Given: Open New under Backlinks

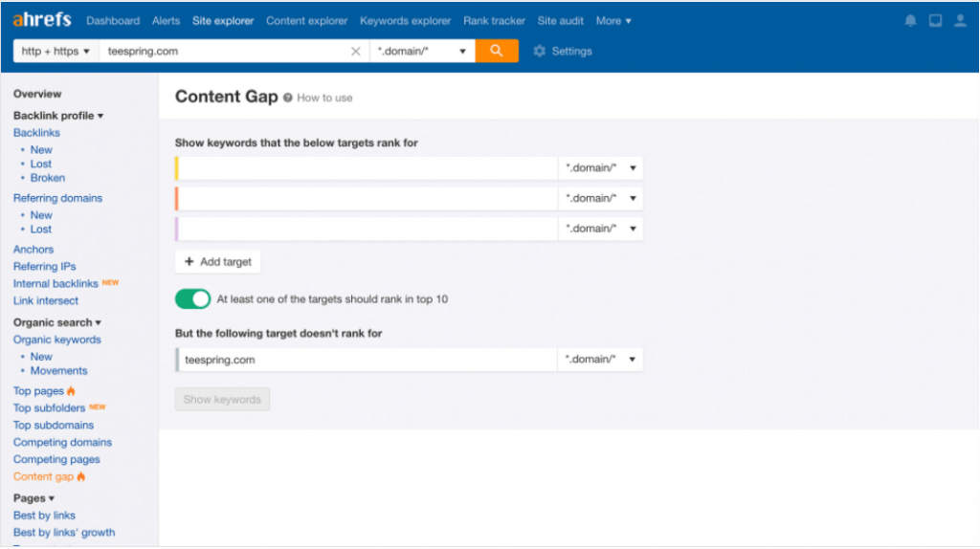Looking at the screenshot, I should 41,150.
